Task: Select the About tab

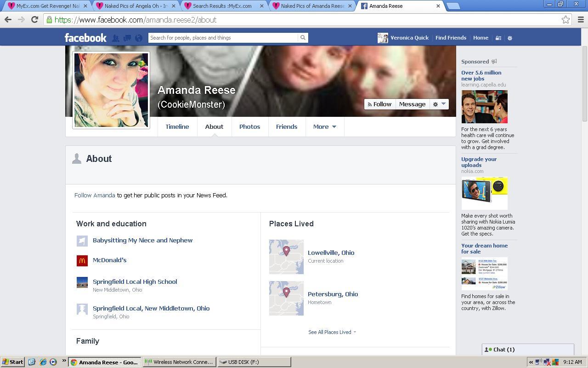Action: coord(214,126)
